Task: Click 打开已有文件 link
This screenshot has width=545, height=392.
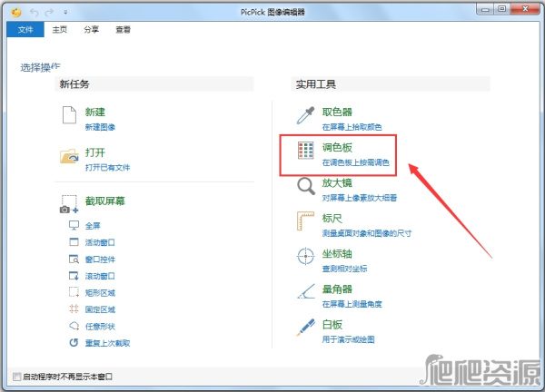Action: point(108,167)
